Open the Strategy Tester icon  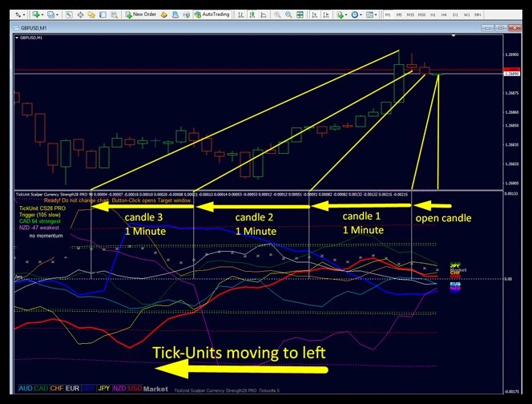click(x=113, y=14)
